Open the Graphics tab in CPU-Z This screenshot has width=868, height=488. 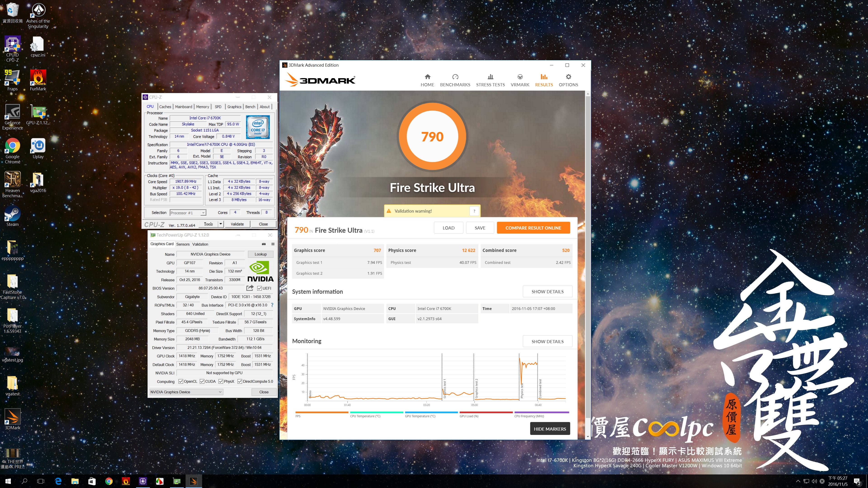point(234,107)
